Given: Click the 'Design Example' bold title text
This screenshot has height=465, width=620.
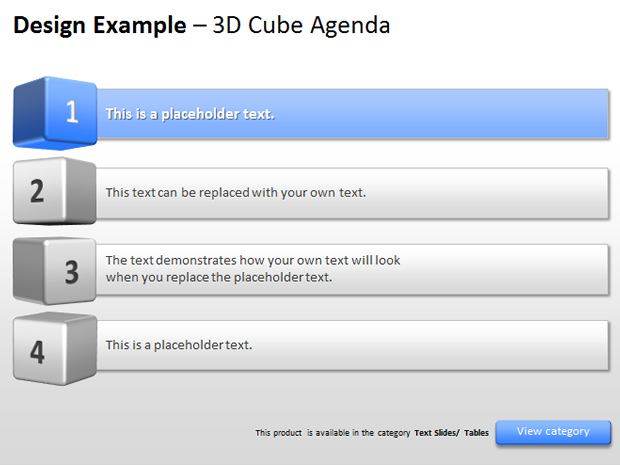Looking at the screenshot, I should click(100, 25).
